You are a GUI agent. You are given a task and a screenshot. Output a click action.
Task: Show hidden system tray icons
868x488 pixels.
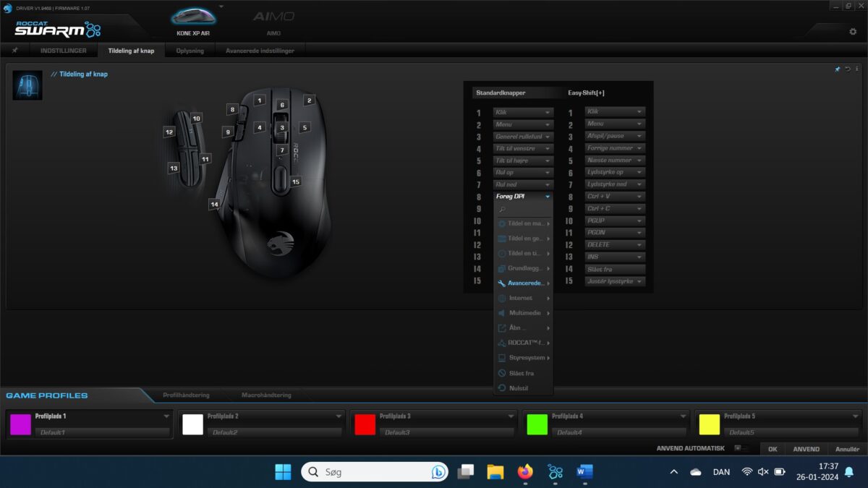click(673, 472)
